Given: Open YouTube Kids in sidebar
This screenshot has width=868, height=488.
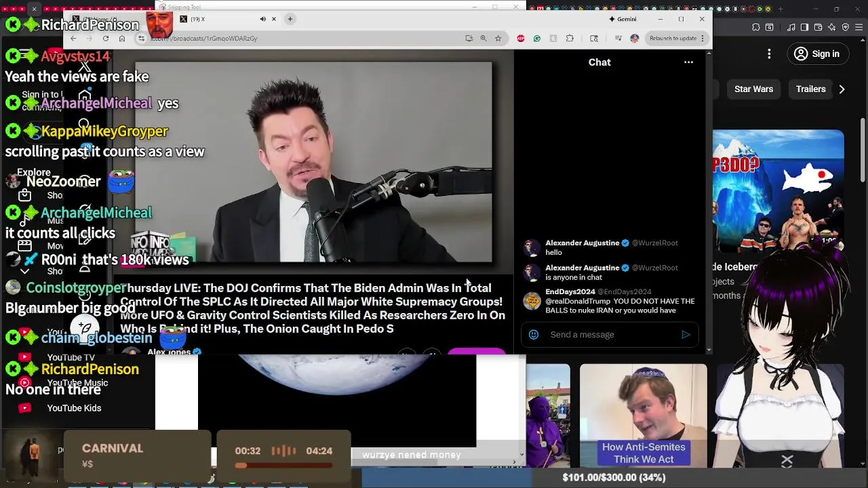Looking at the screenshot, I should pos(74,408).
